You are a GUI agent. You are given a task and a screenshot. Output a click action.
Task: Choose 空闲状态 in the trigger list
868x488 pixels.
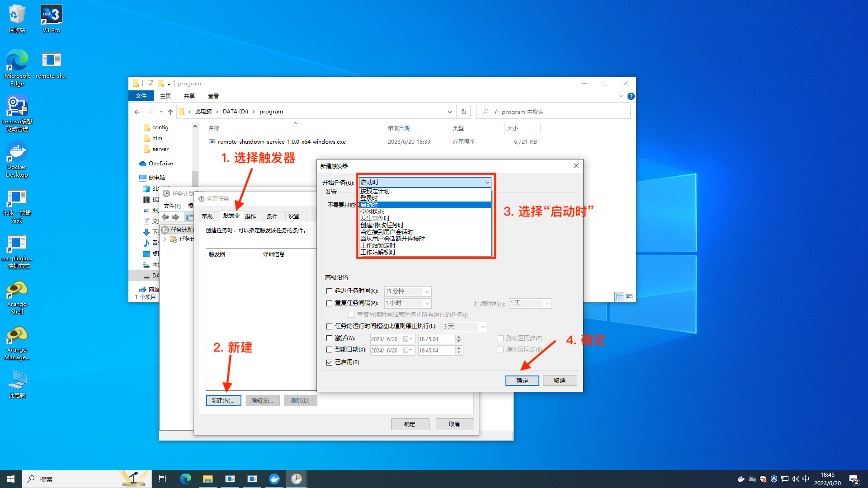point(425,211)
